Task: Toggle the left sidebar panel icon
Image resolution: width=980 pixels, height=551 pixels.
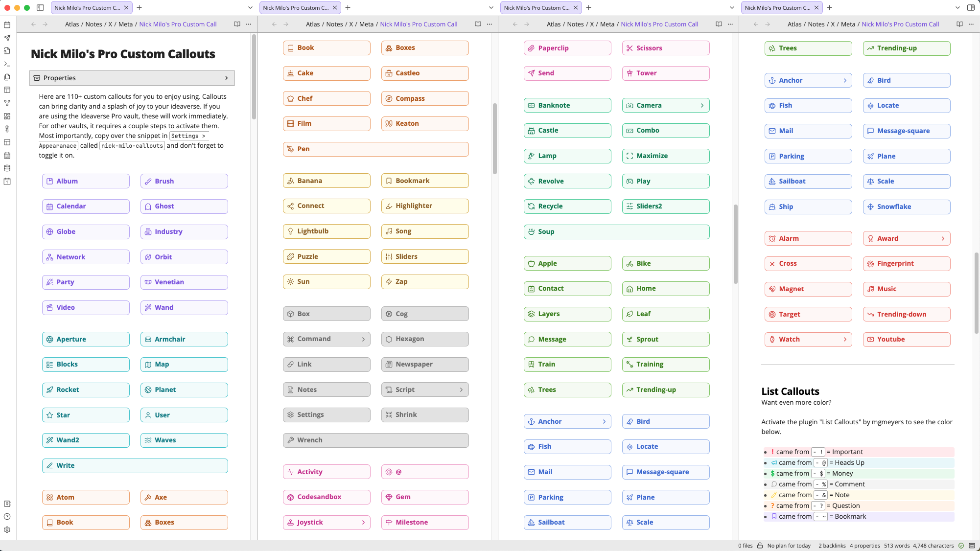Action: coord(41,8)
